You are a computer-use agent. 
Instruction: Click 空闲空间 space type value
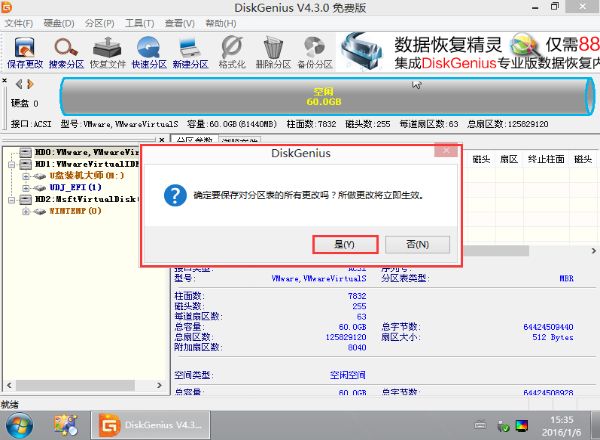347,375
